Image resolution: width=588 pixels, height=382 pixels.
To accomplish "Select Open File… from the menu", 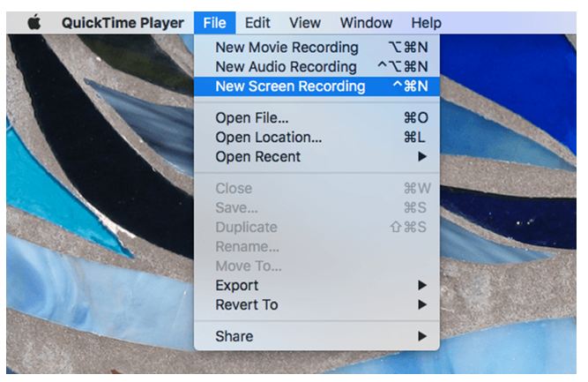I will (x=316, y=118).
